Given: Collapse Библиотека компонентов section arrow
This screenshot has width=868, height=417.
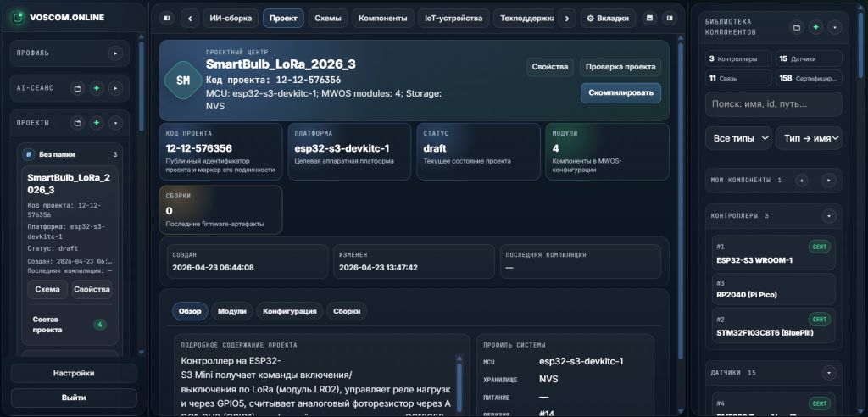Looking at the screenshot, I should click(x=834, y=26).
